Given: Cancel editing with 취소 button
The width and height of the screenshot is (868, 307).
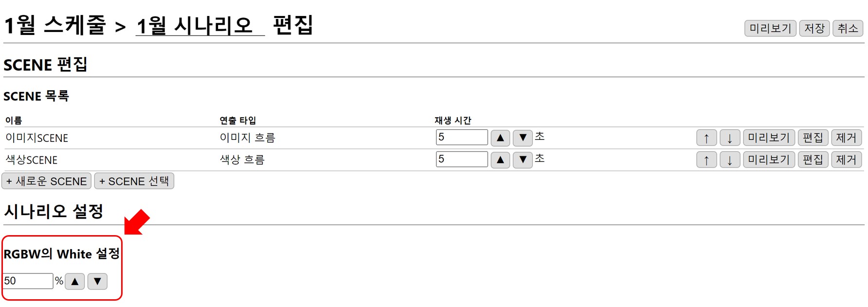Looking at the screenshot, I should [848, 29].
